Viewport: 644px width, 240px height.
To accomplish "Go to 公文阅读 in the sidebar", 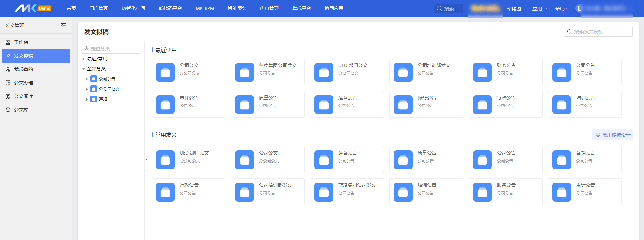I will 23,96.
